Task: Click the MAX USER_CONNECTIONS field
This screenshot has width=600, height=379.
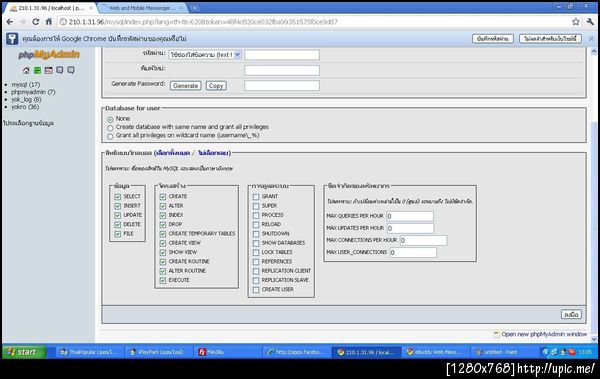Action: (413, 253)
